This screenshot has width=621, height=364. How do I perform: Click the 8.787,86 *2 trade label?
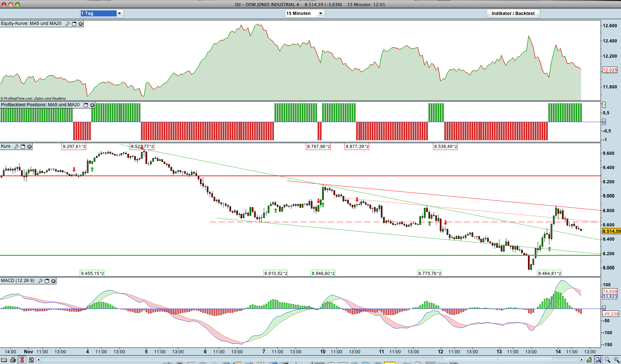[319, 147]
